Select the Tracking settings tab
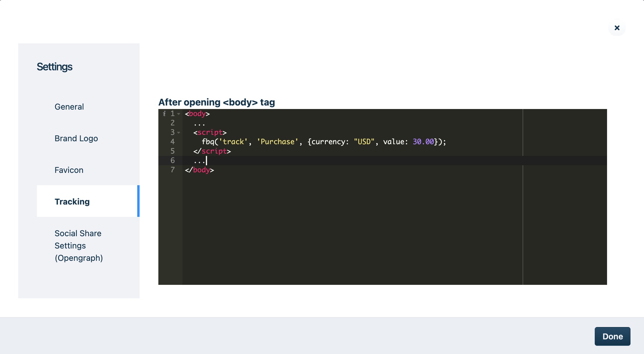Screen dimensions: 644x354 (x=72, y=202)
